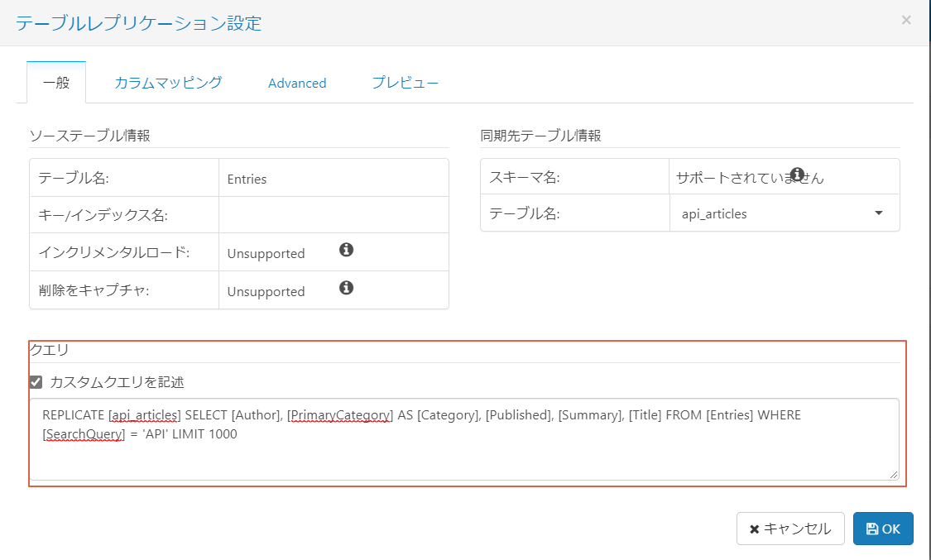Confirm settings with the OK button
This screenshot has width=931, height=560.
coord(883,528)
